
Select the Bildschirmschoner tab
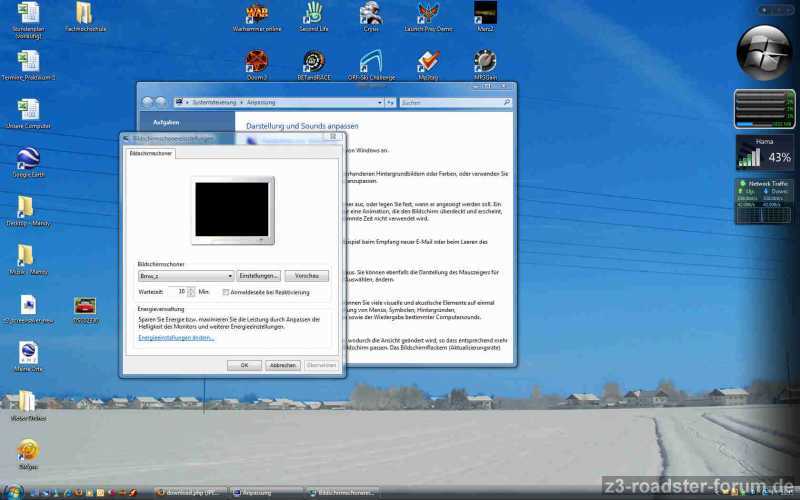pyautogui.click(x=149, y=153)
